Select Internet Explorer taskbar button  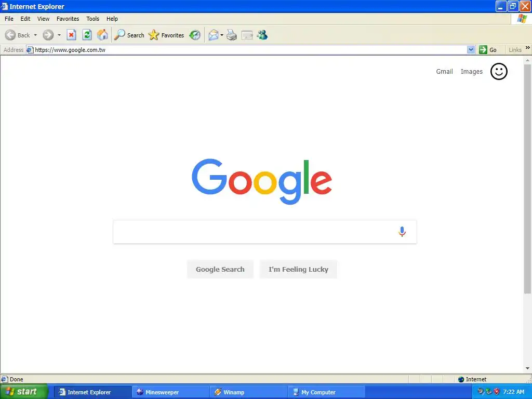click(92, 392)
